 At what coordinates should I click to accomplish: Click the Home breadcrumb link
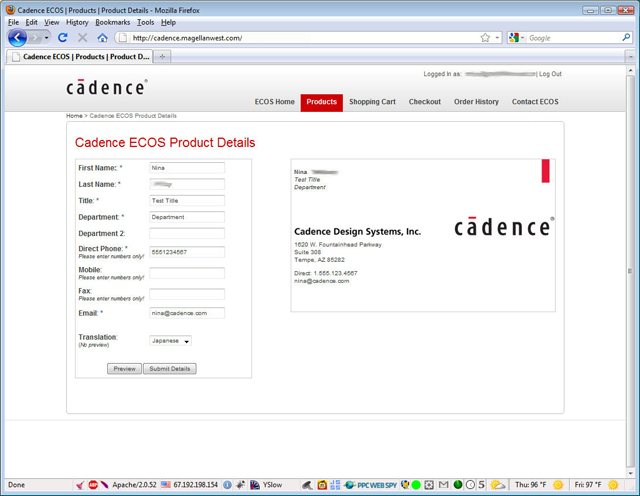coord(74,116)
